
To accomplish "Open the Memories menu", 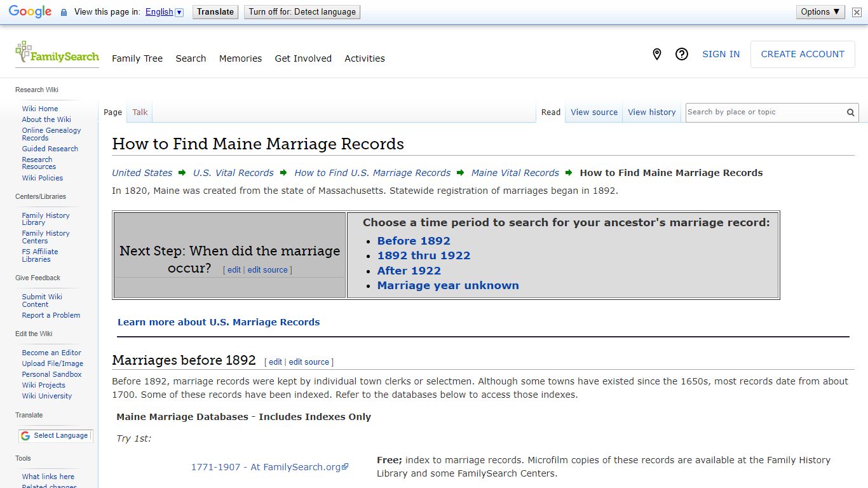I will (x=240, y=58).
